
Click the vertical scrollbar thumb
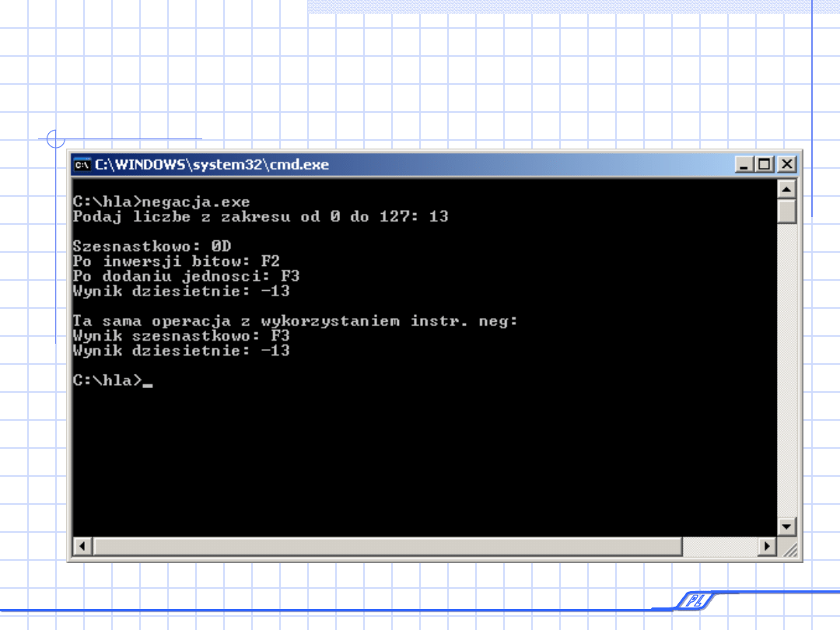click(787, 211)
